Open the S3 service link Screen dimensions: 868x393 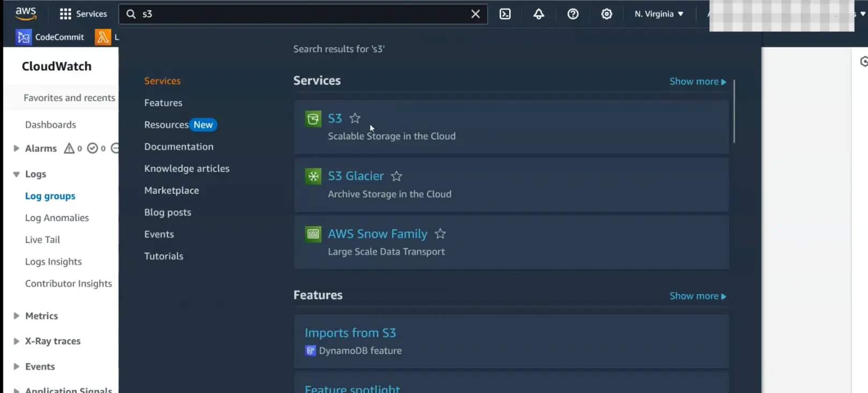point(335,118)
